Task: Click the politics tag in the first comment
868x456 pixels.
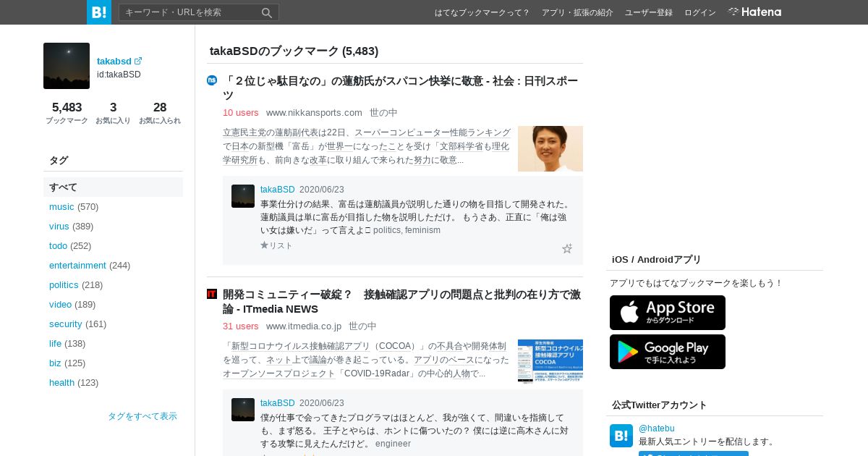Action: 387,230
